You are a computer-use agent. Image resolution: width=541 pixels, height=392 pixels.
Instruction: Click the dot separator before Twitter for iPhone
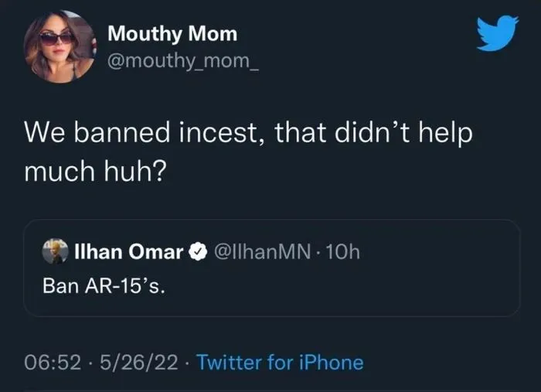pos(189,361)
